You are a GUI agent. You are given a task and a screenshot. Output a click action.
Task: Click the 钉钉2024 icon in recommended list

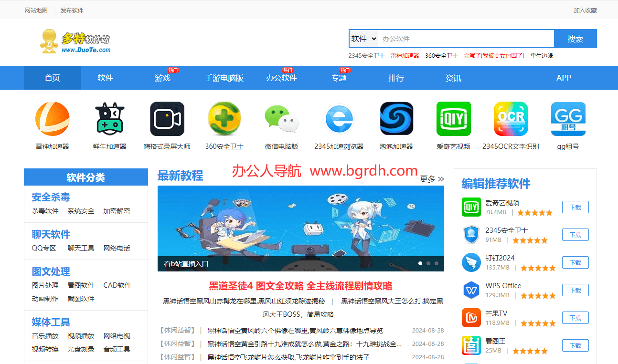(471, 262)
